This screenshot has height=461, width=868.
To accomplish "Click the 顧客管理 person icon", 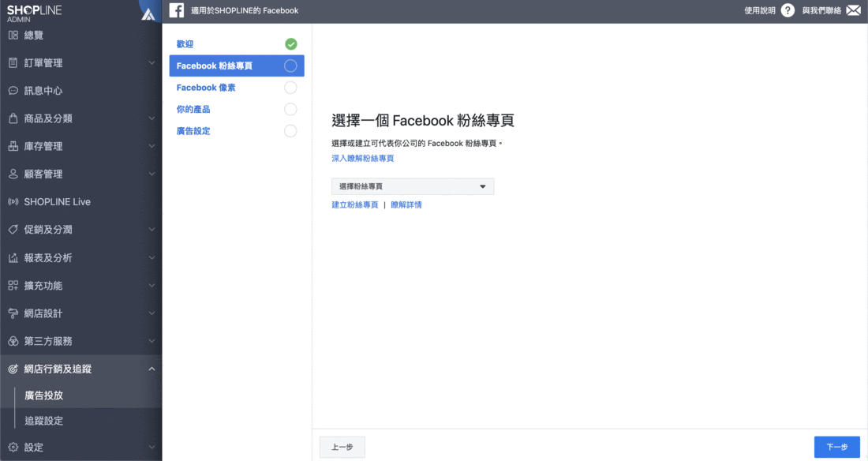I will (13, 174).
